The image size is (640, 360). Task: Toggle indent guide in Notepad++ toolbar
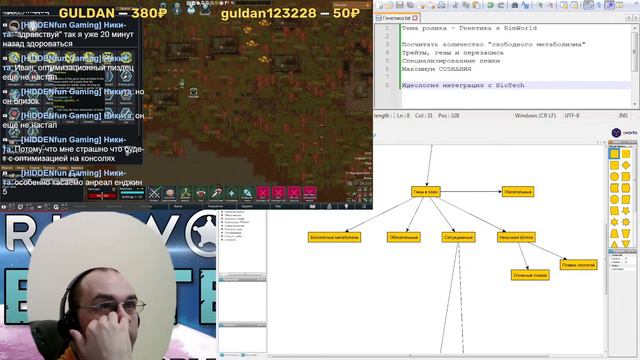[x=610, y=5]
